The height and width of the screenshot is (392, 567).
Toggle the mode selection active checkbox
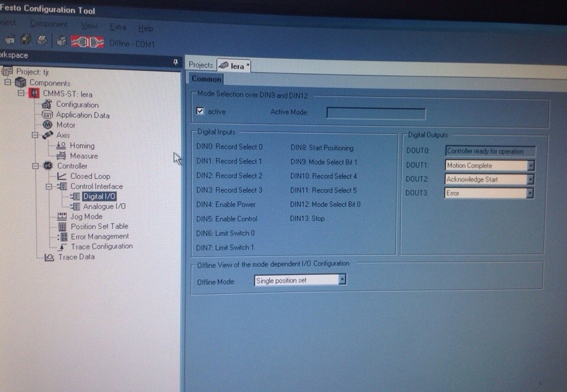point(200,111)
